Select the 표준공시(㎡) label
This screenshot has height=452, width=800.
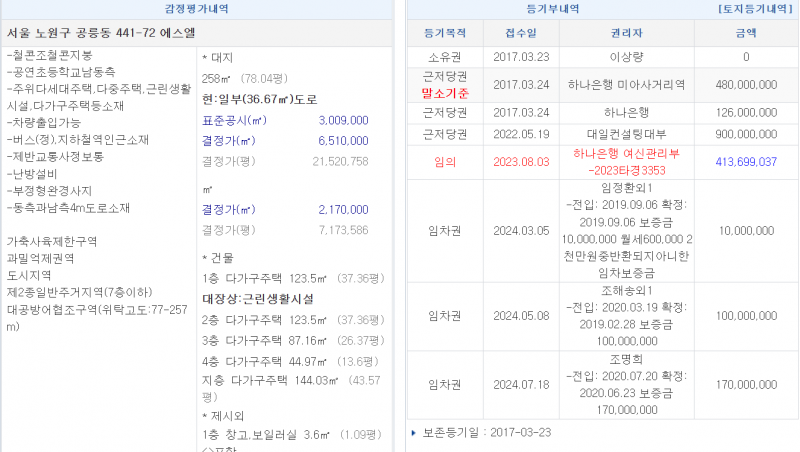tap(228, 120)
